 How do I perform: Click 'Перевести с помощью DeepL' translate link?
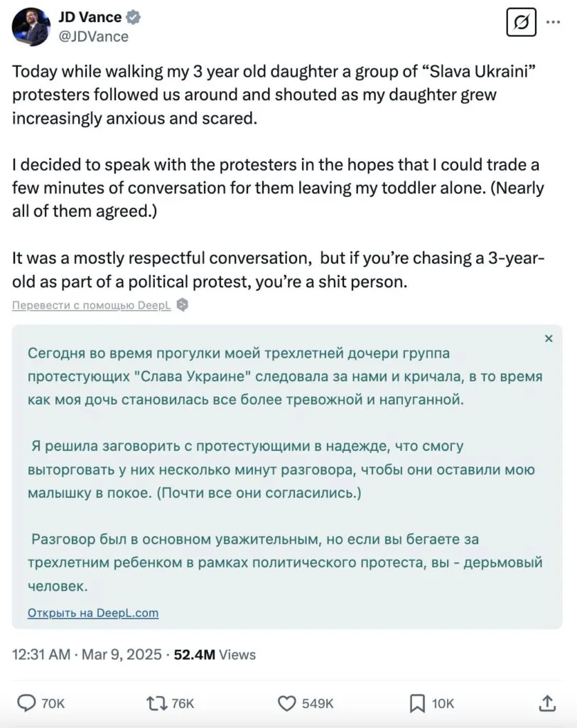[92, 305]
